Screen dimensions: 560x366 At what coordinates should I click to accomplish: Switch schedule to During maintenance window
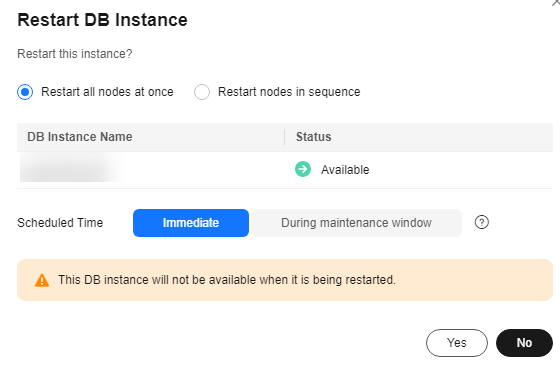tap(356, 223)
